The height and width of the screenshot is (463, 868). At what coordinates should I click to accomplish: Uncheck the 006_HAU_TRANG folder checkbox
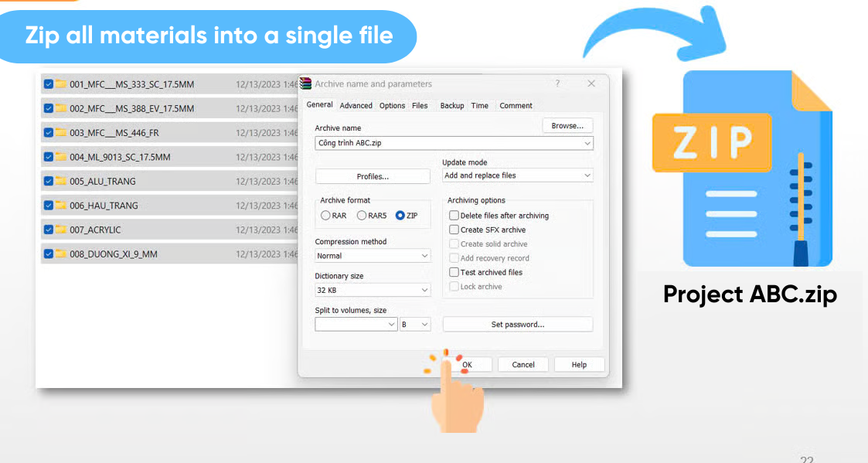click(x=49, y=206)
